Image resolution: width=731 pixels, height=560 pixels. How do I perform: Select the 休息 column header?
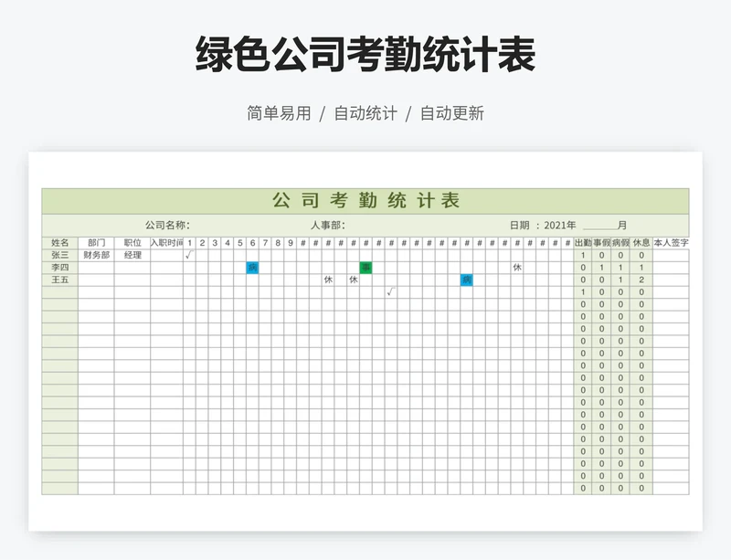click(x=641, y=243)
